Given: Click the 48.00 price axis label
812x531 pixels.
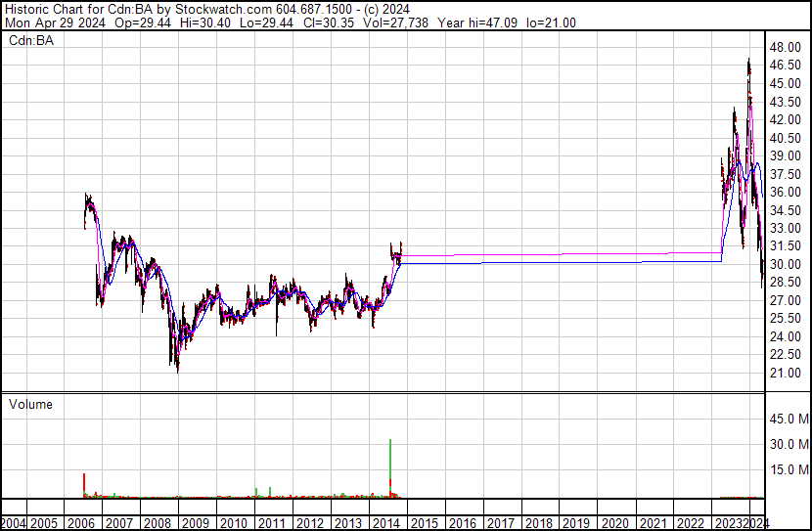Looking at the screenshot, I should (786, 47).
